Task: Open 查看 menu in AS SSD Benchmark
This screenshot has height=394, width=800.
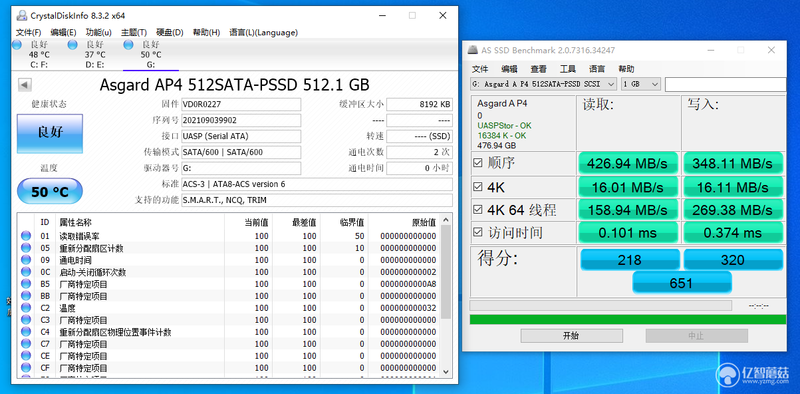Action: click(x=538, y=69)
